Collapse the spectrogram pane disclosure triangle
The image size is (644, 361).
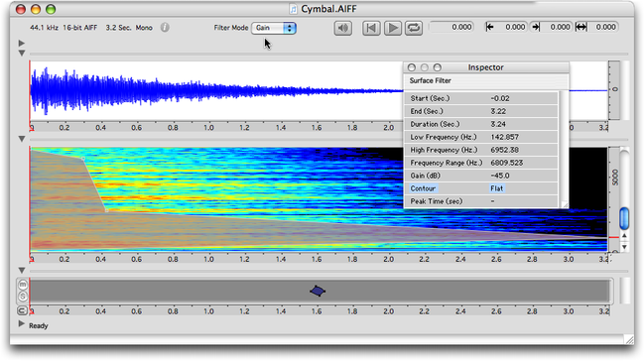[x=22, y=139]
